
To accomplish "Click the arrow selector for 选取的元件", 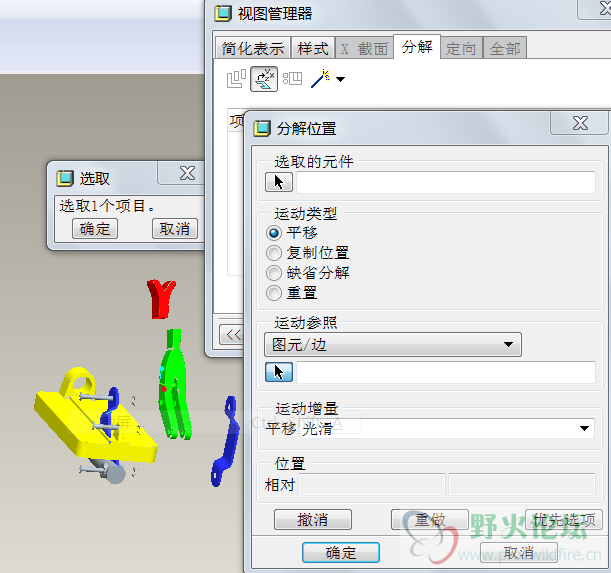I will (279, 182).
